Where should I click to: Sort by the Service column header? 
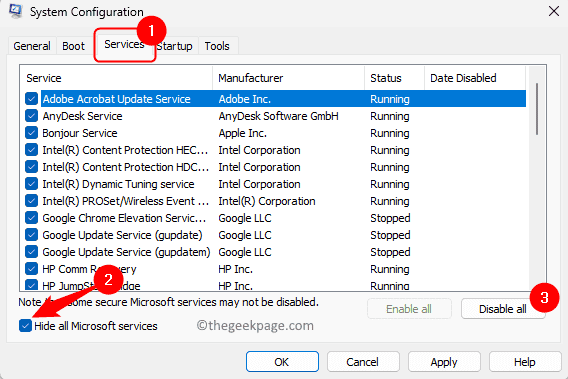(x=117, y=78)
